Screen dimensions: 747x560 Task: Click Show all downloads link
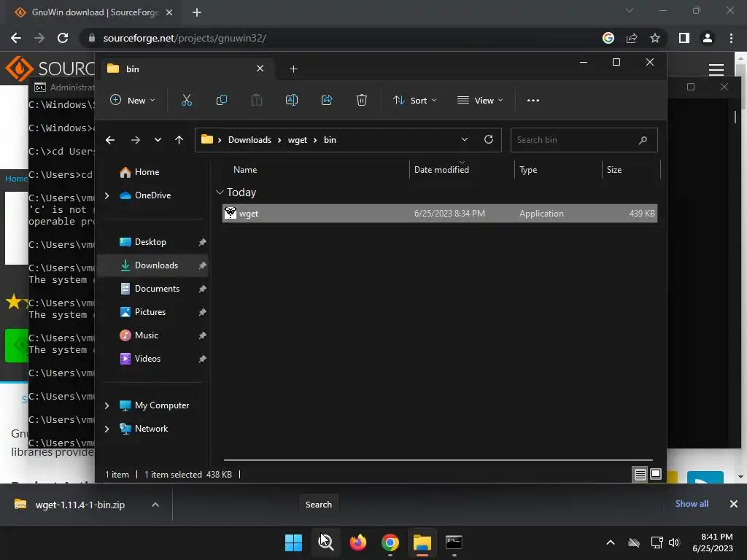click(x=692, y=504)
